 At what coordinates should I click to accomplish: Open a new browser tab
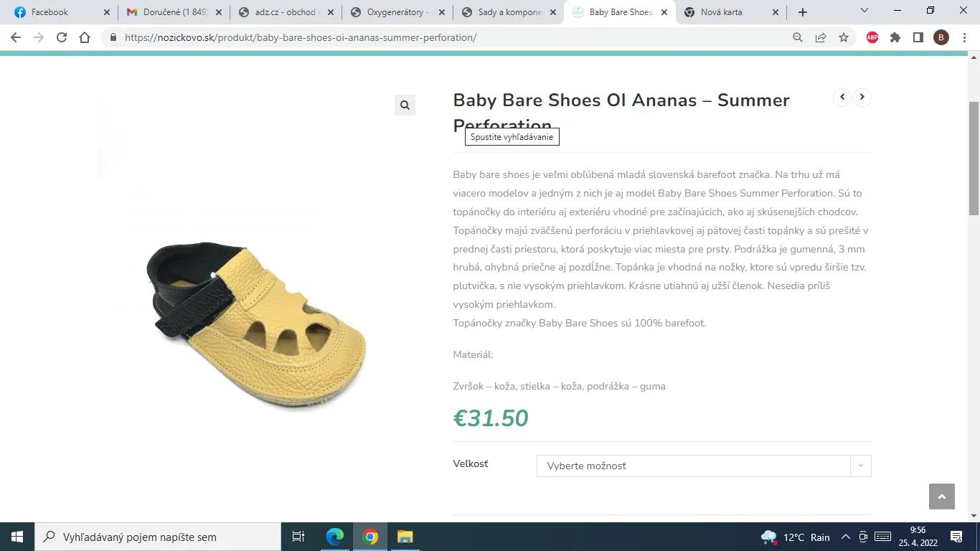coord(803,12)
